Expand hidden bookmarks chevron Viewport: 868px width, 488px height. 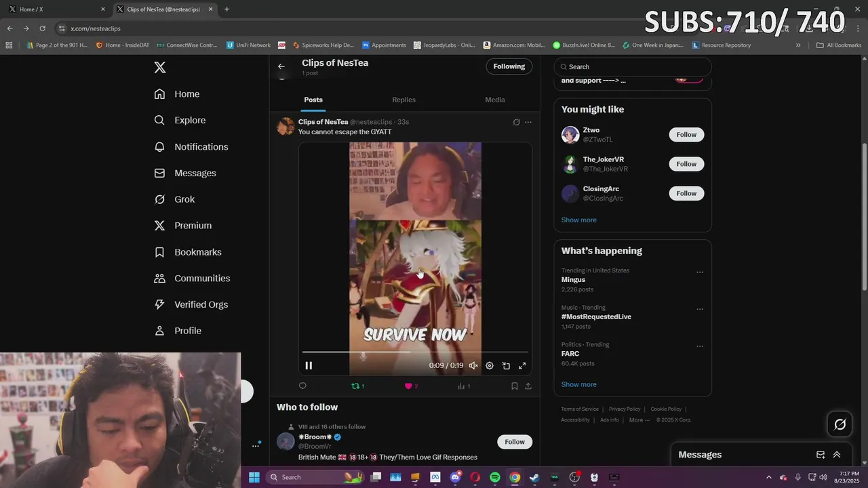pos(798,45)
